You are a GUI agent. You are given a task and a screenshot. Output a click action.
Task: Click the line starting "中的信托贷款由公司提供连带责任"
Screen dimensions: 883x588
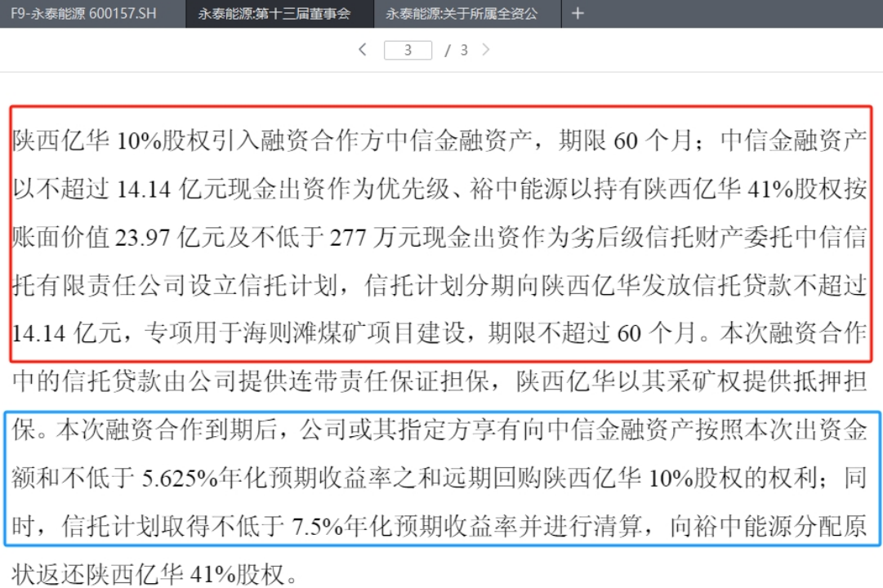coord(439,381)
